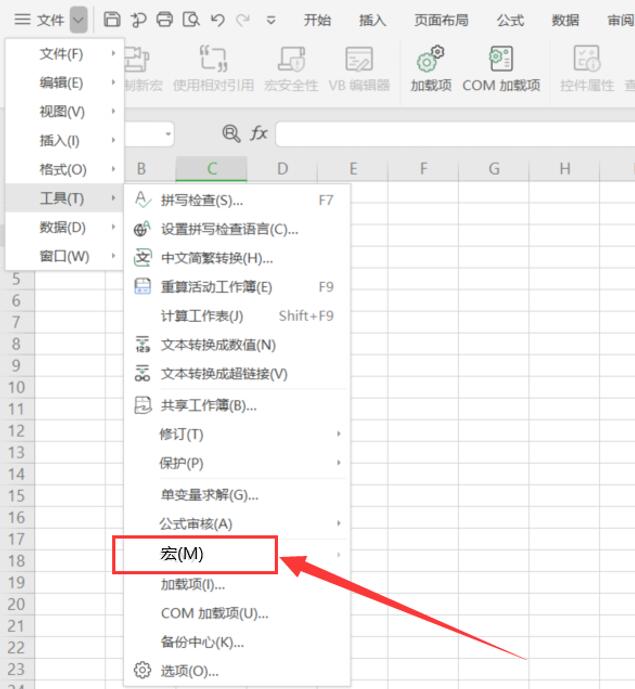Select column F header
The width and height of the screenshot is (635, 689).
(423, 168)
